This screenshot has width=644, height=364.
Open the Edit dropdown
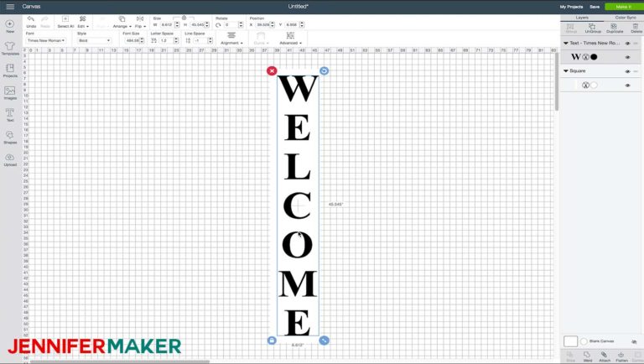click(x=82, y=22)
